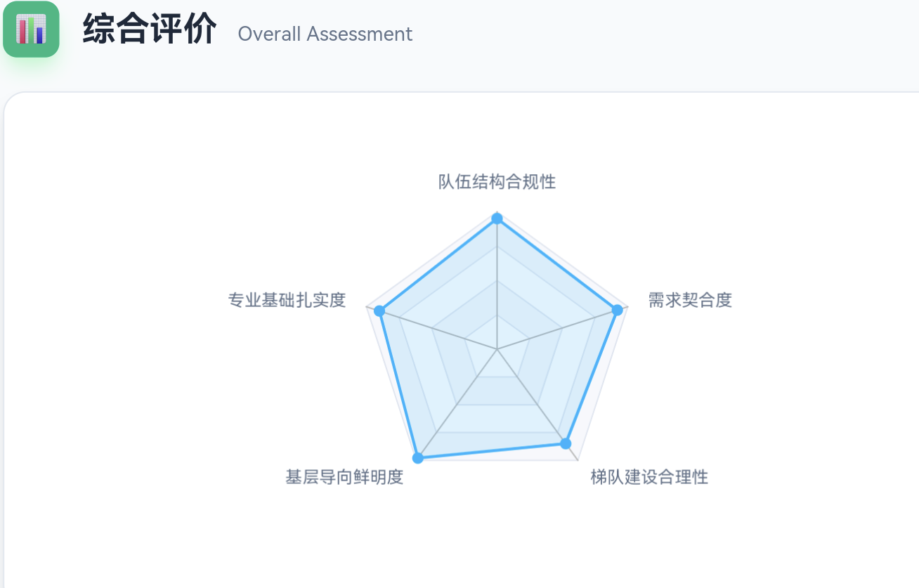Click the green bar chart icon
This screenshot has height=588, width=919.
[x=31, y=30]
